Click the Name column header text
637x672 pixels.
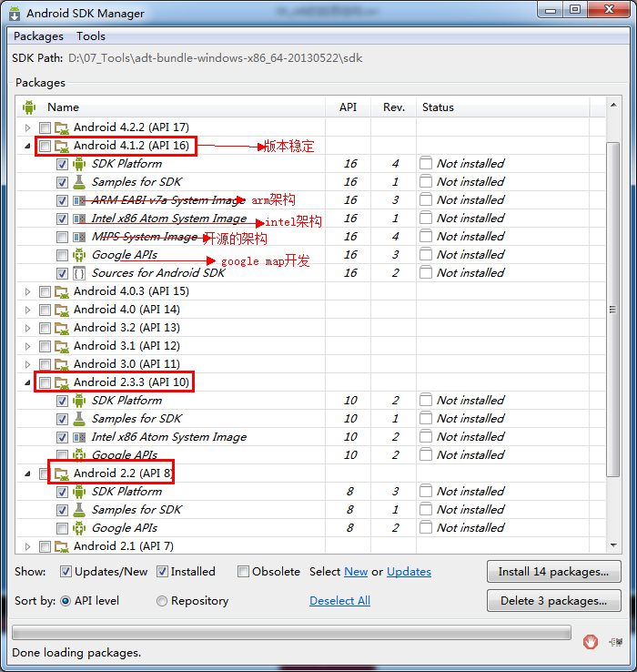pyautogui.click(x=63, y=107)
